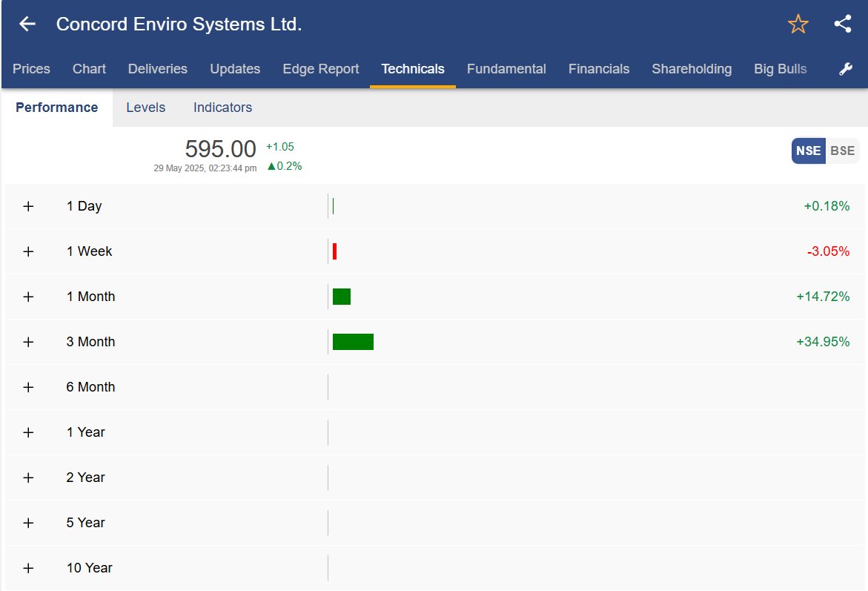Image resolution: width=868 pixels, height=591 pixels.
Task: Click the 29 May 2025 timestamp
Action: 205,168
